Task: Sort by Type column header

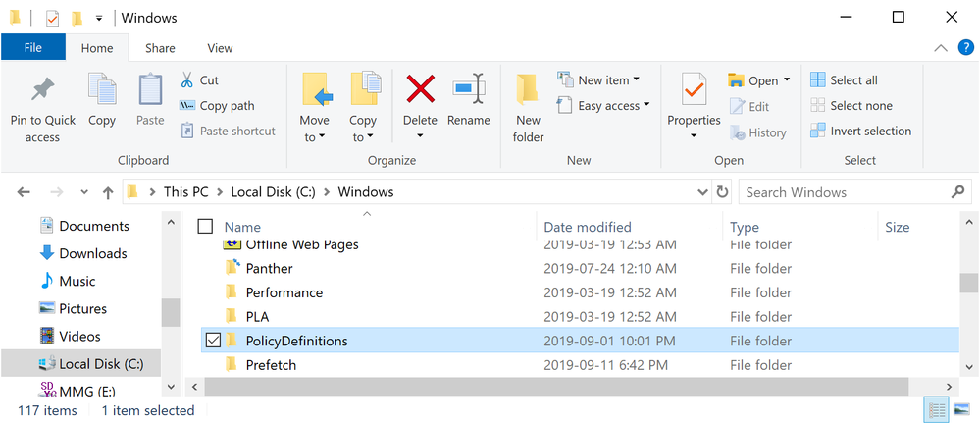Action: coord(745,227)
